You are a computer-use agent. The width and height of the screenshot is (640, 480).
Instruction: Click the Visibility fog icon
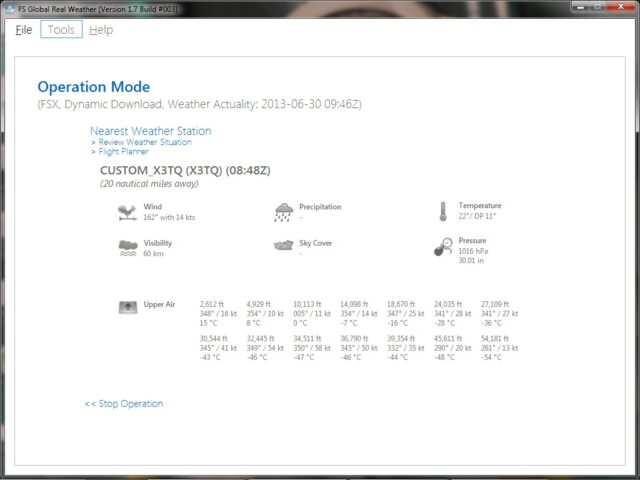point(127,248)
